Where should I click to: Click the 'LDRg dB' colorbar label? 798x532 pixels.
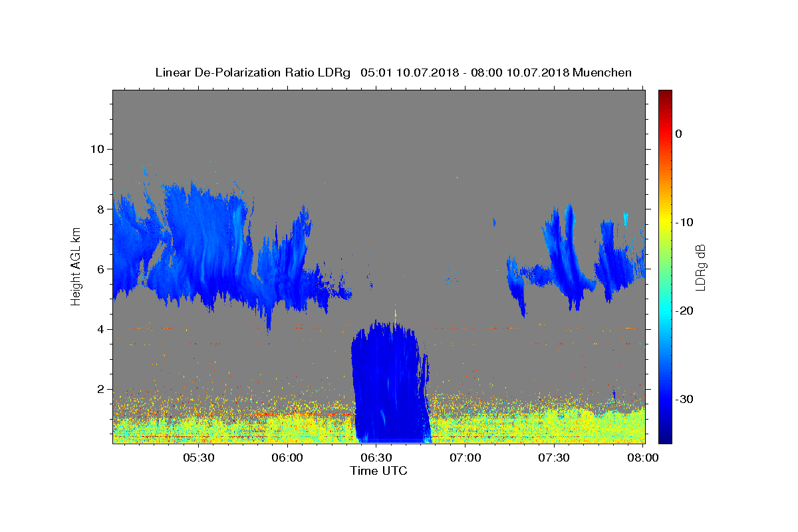(700, 267)
